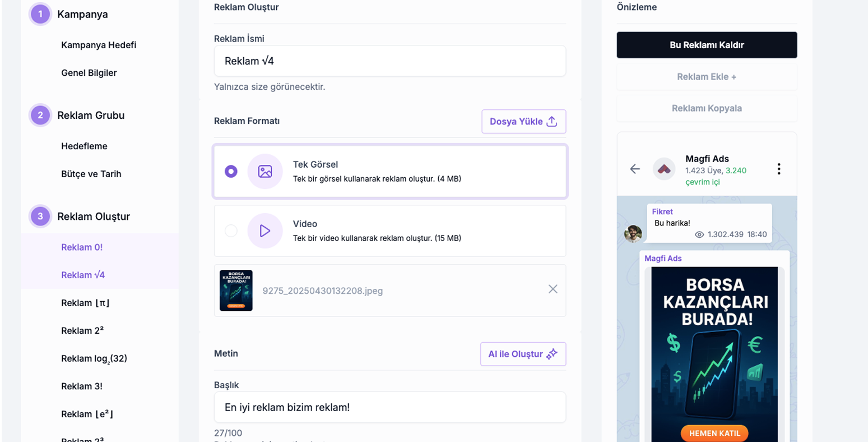Click the eye views icon in Fikret's message
This screenshot has height=442, width=868.
(699, 234)
